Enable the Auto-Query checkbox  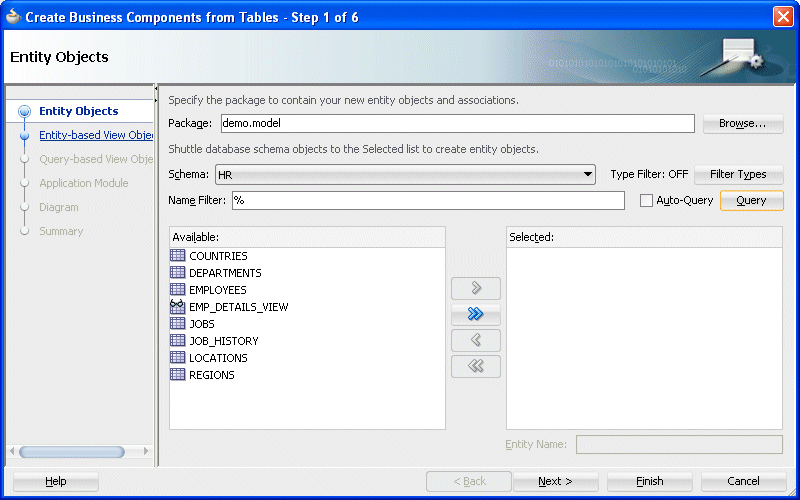(x=646, y=201)
